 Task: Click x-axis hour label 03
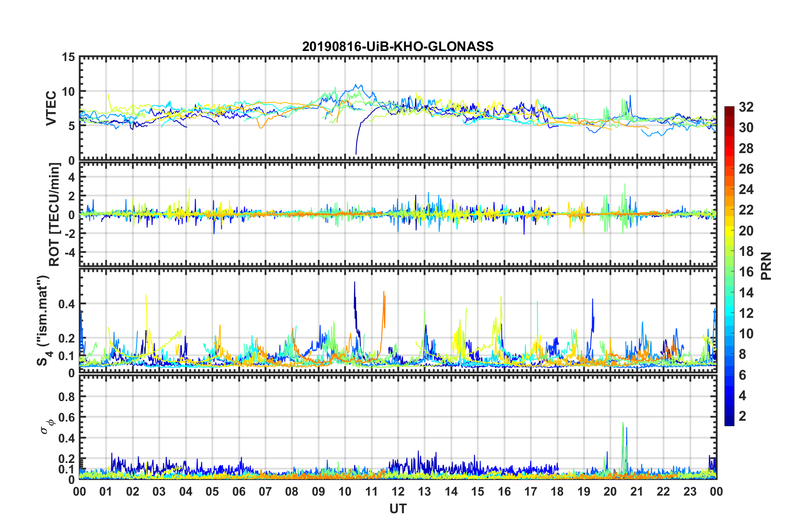pos(159,491)
